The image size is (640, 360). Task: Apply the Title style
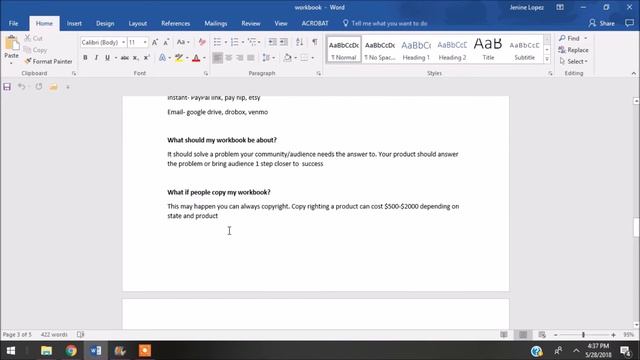(x=488, y=50)
